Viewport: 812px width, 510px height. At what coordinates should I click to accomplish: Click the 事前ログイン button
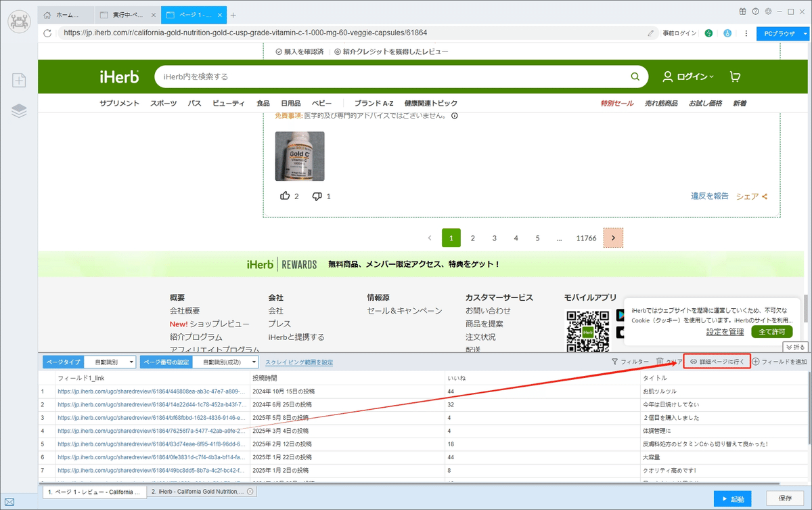coord(679,33)
